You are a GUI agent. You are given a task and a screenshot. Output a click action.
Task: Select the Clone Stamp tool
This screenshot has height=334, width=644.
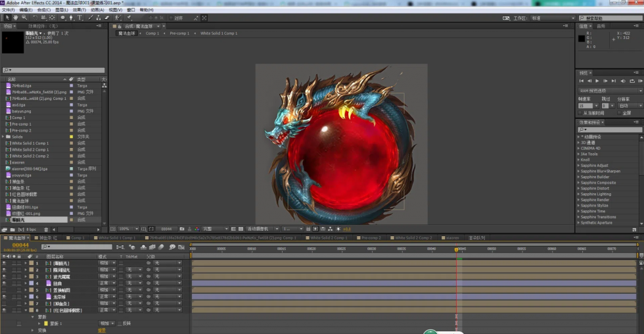point(99,18)
